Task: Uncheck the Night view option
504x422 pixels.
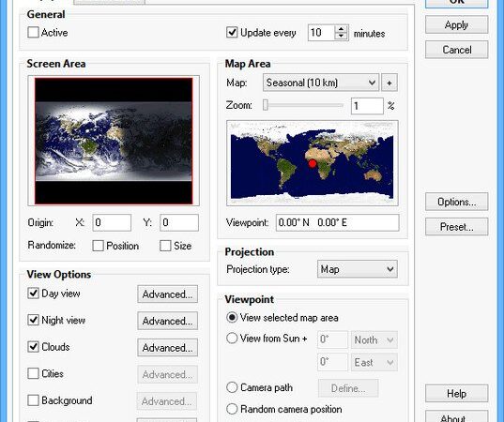Action: click(x=33, y=320)
